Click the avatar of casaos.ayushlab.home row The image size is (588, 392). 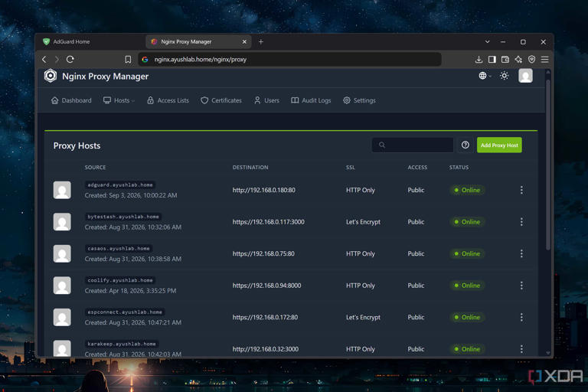[62, 253]
